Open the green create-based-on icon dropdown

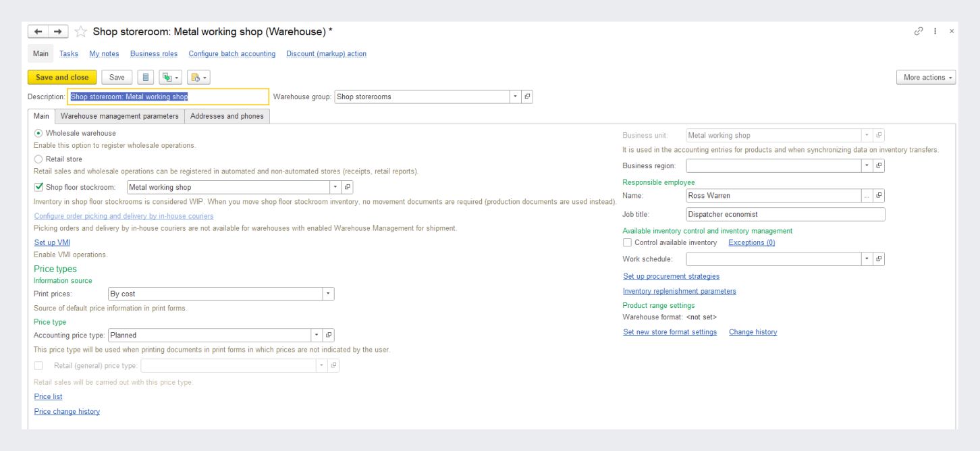pos(171,78)
